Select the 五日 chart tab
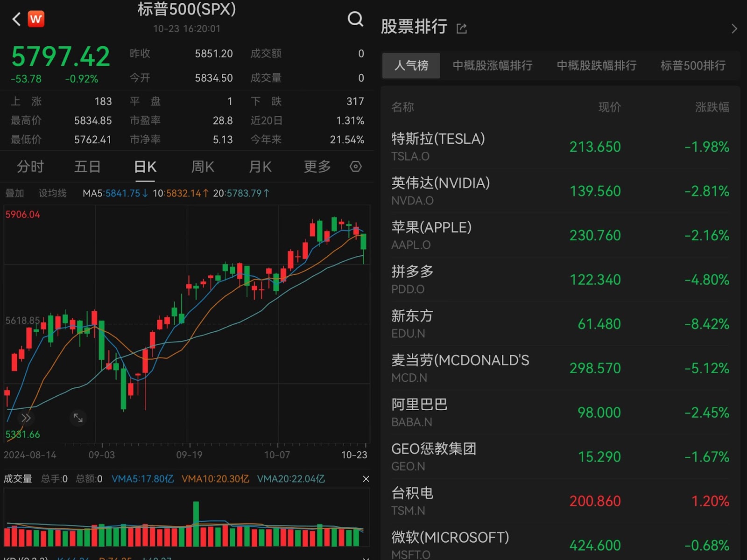Screen dimensions: 747x560 tap(88, 167)
